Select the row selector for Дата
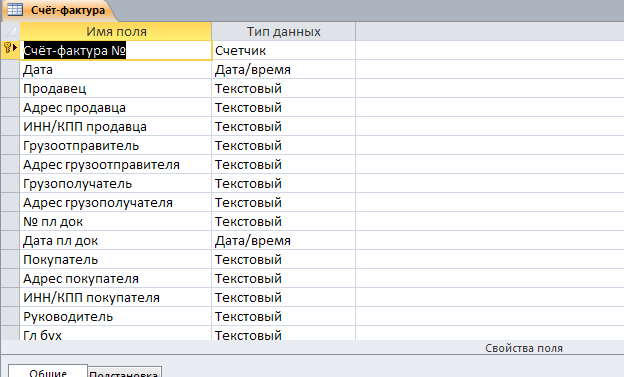The width and height of the screenshot is (624, 377). pyautogui.click(x=10, y=70)
